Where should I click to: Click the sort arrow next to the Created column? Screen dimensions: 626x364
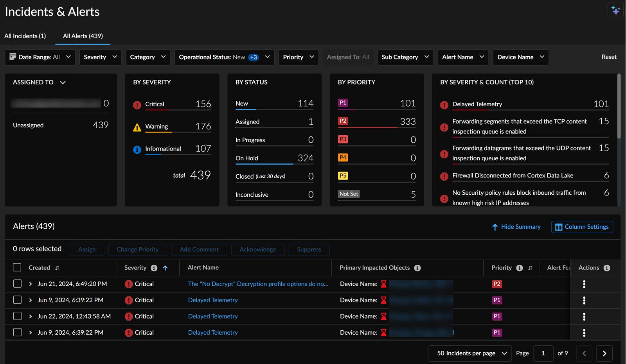[57, 268]
